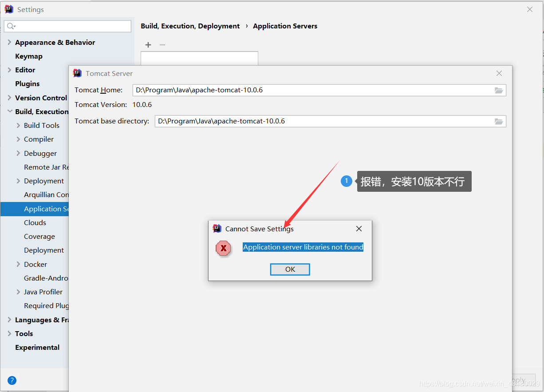Expand the Tools section
544x392 pixels.
(9, 333)
